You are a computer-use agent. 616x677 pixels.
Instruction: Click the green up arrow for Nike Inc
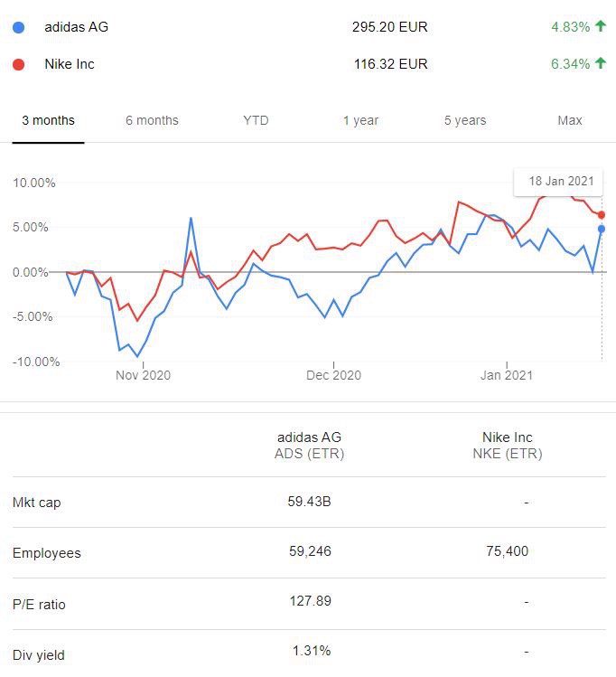pyautogui.click(x=601, y=64)
